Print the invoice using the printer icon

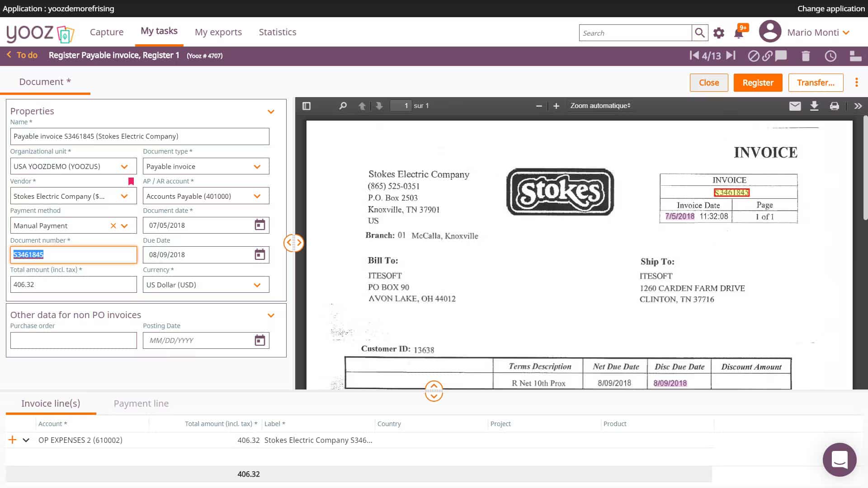coord(835,106)
